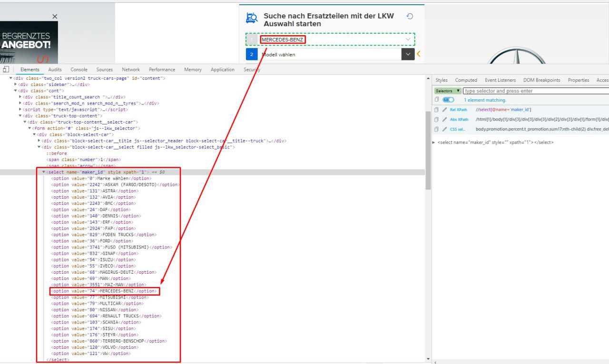609x364 pixels.
Task: Select the span class="number" row
Action: coord(84,160)
